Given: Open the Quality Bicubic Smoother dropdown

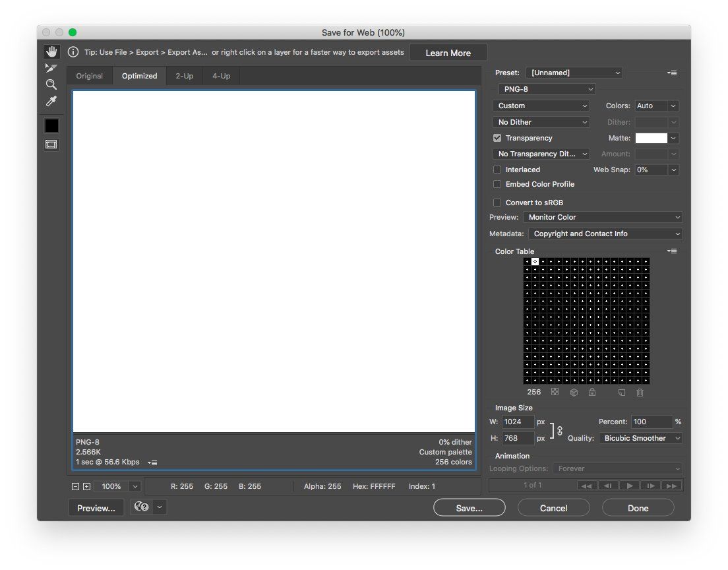Looking at the screenshot, I should (640, 438).
